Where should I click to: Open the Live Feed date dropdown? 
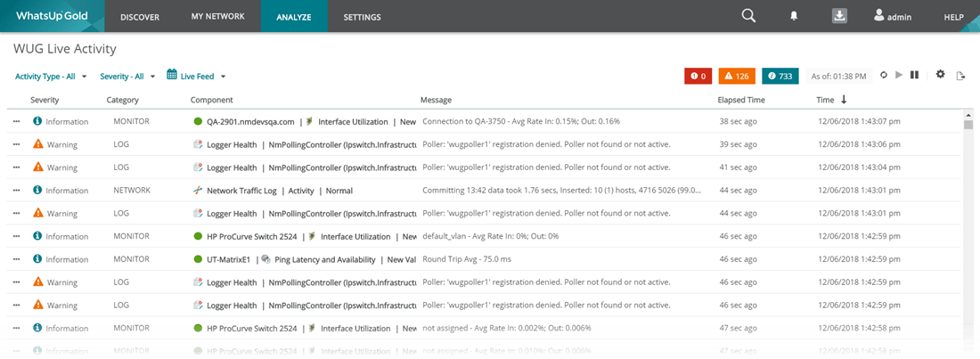pyautogui.click(x=196, y=76)
